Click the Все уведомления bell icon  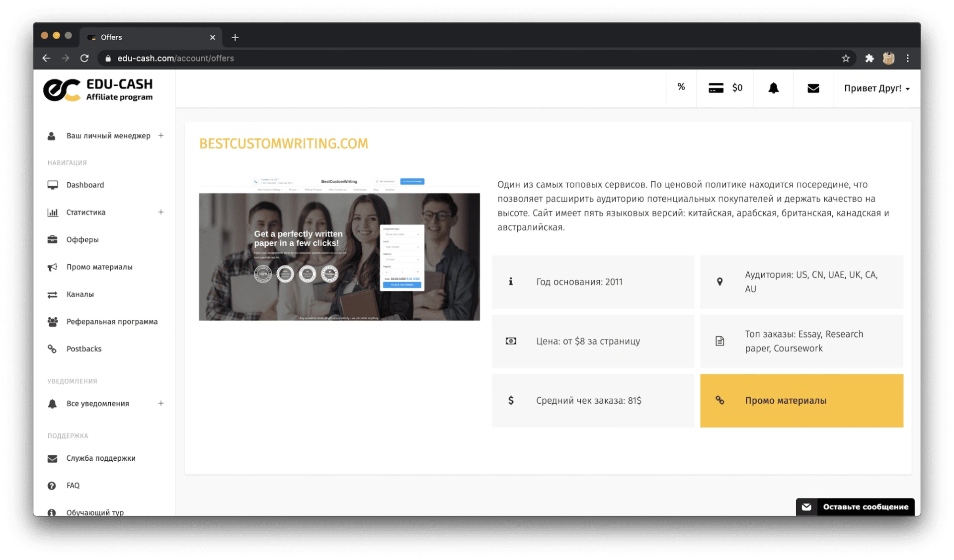click(52, 404)
